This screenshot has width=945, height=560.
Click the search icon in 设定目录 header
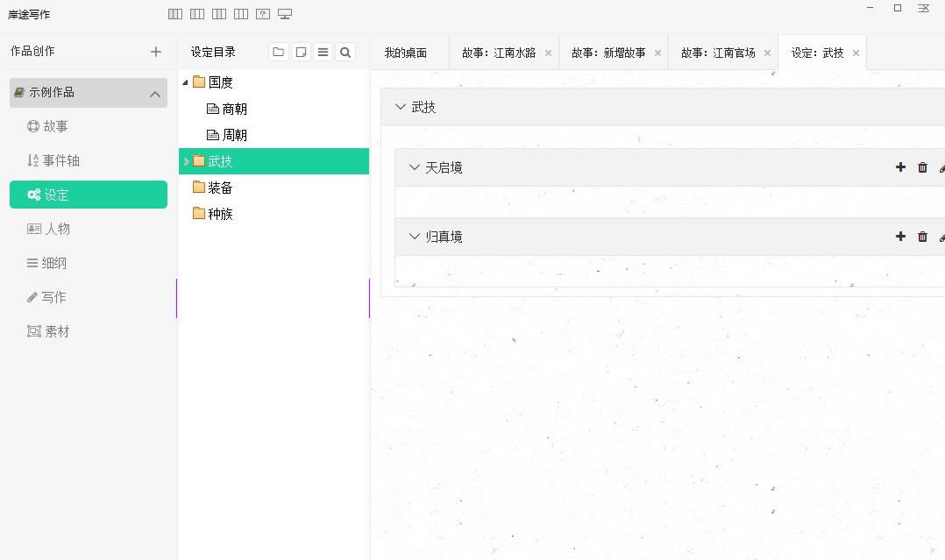(345, 53)
